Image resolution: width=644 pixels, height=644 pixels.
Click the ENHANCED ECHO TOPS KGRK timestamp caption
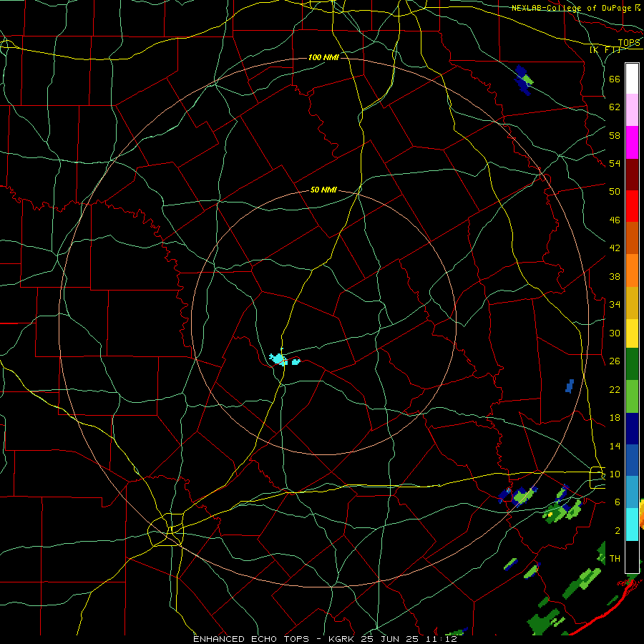pyautogui.click(x=325, y=639)
